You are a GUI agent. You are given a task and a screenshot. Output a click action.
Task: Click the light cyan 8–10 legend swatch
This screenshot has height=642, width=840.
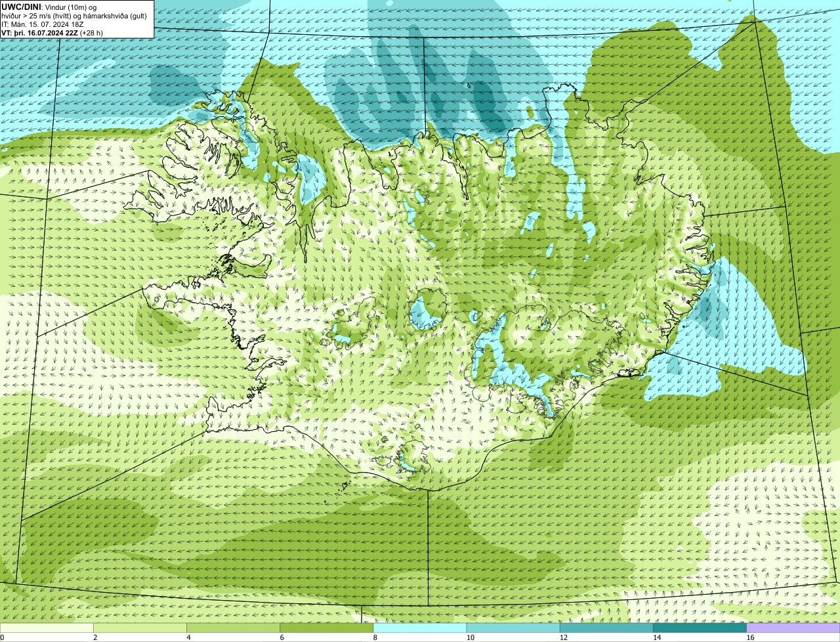(420, 628)
